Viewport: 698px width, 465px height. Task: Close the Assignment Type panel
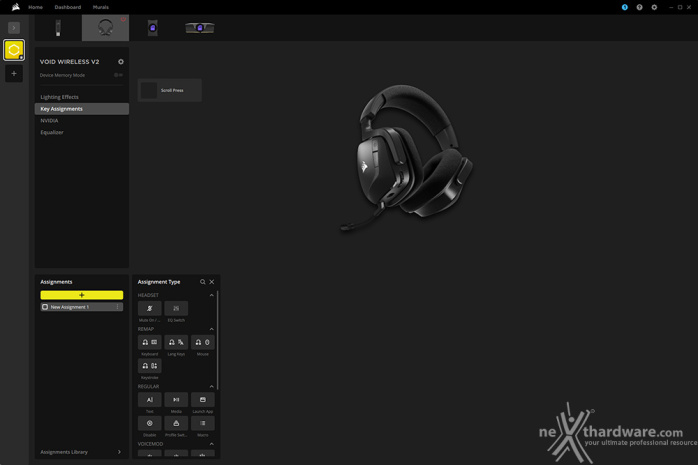(212, 282)
